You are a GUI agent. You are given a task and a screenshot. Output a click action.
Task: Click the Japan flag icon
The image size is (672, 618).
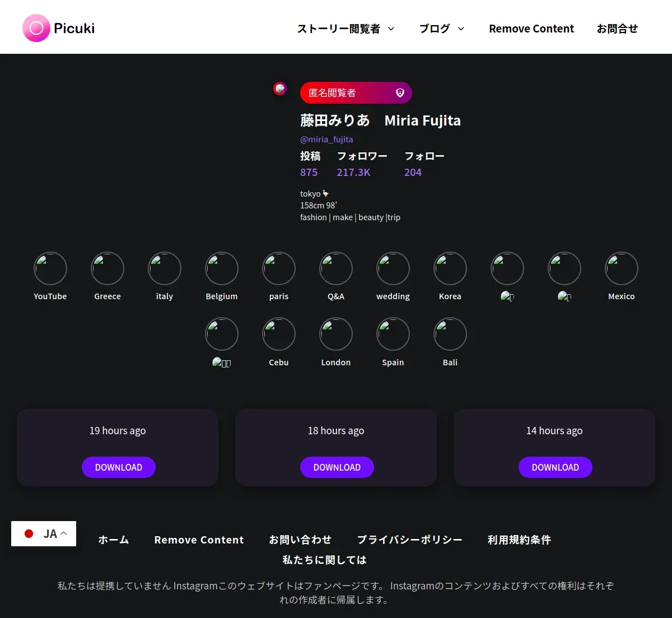pos(29,534)
